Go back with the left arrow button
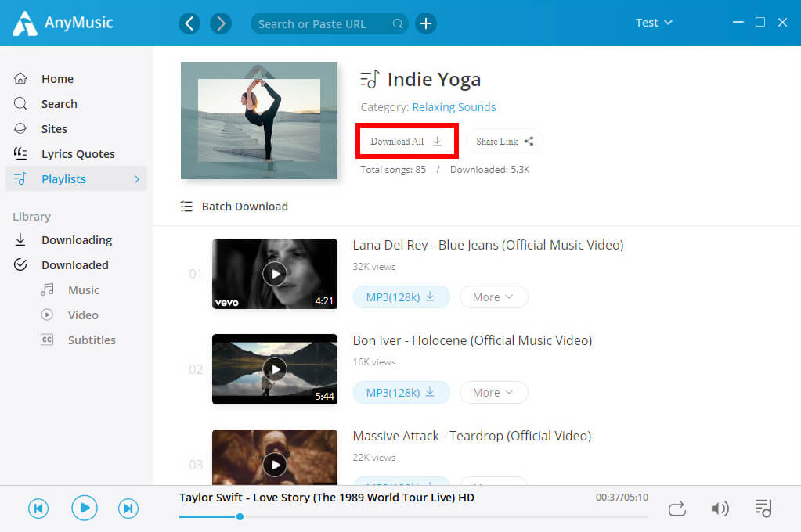The height and width of the screenshot is (532, 801). pyautogui.click(x=189, y=23)
